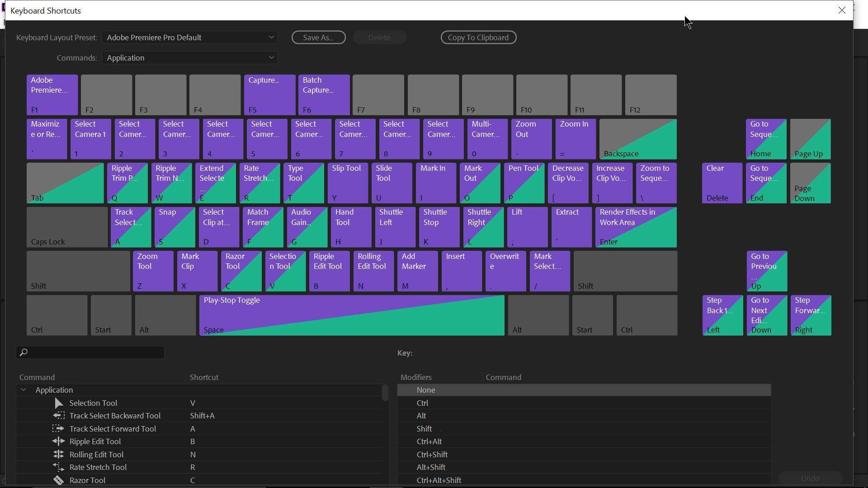Click the Copy To Clipboard button
The image size is (868, 488).
[478, 38]
